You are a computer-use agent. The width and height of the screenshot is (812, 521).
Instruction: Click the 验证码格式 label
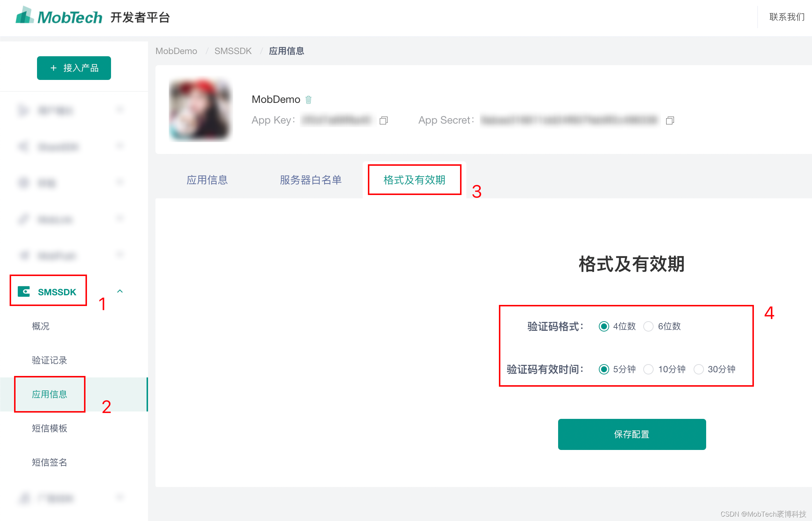click(x=555, y=326)
